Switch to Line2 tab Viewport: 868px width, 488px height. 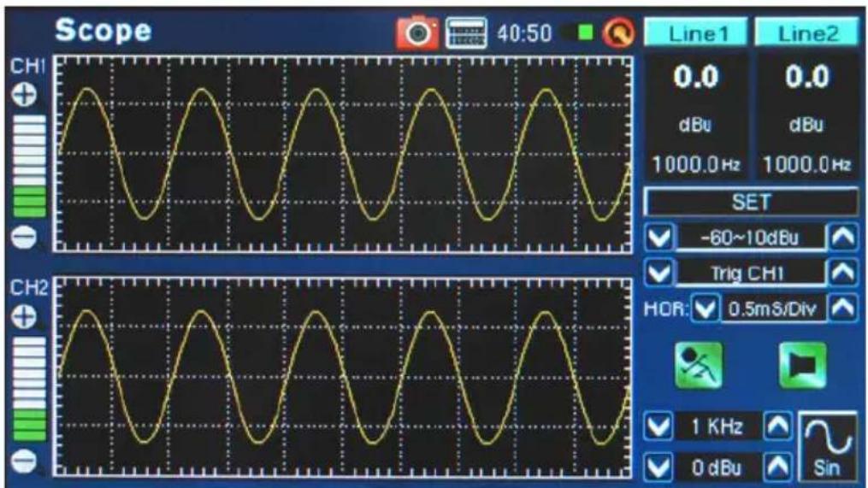[807, 33]
